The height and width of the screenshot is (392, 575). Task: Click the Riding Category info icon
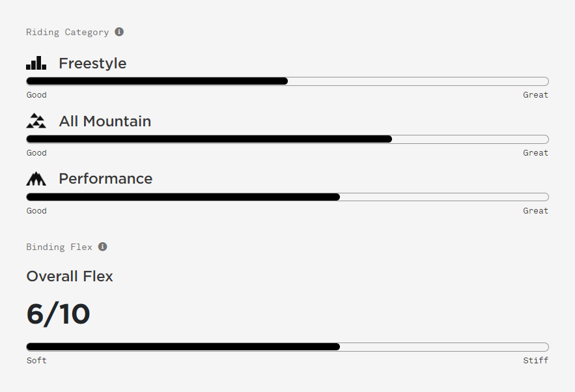[119, 32]
